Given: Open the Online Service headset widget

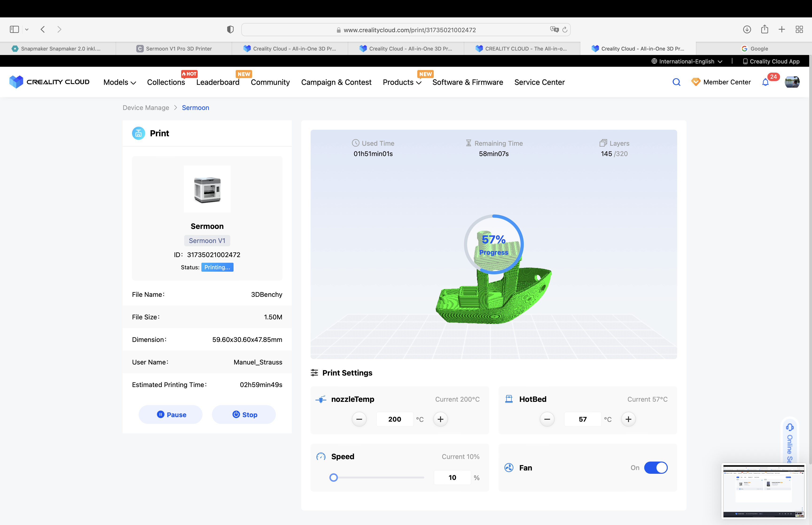Looking at the screenshot, I should tap(789, 427).
